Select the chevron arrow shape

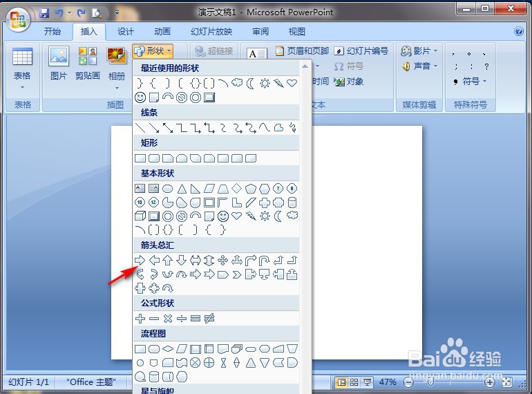point(237,274)
